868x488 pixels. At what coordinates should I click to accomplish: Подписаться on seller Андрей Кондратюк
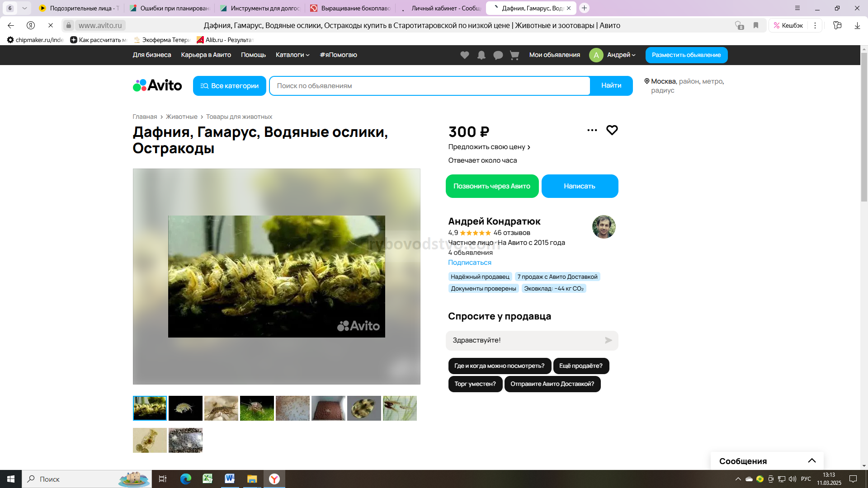(469, 263)
